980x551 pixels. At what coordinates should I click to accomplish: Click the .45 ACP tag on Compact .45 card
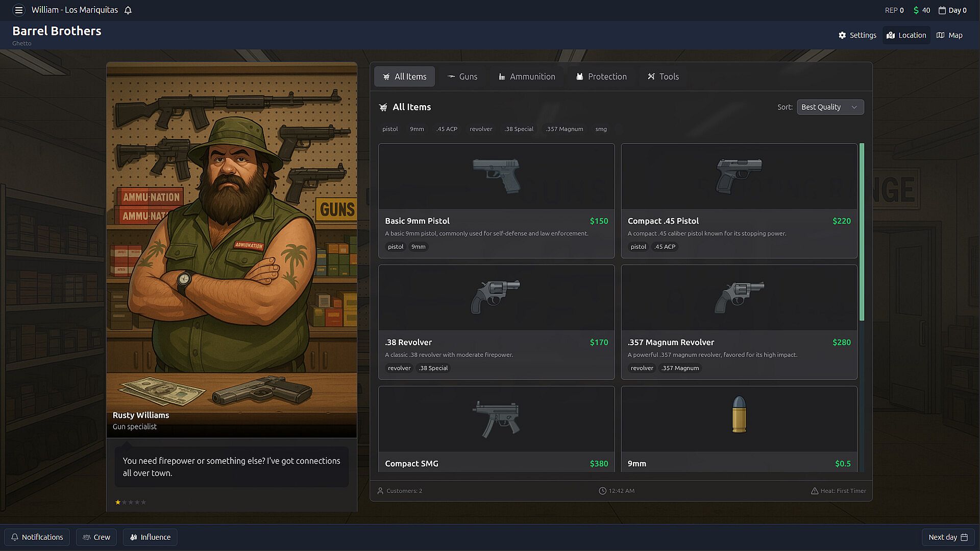[665, 247]
